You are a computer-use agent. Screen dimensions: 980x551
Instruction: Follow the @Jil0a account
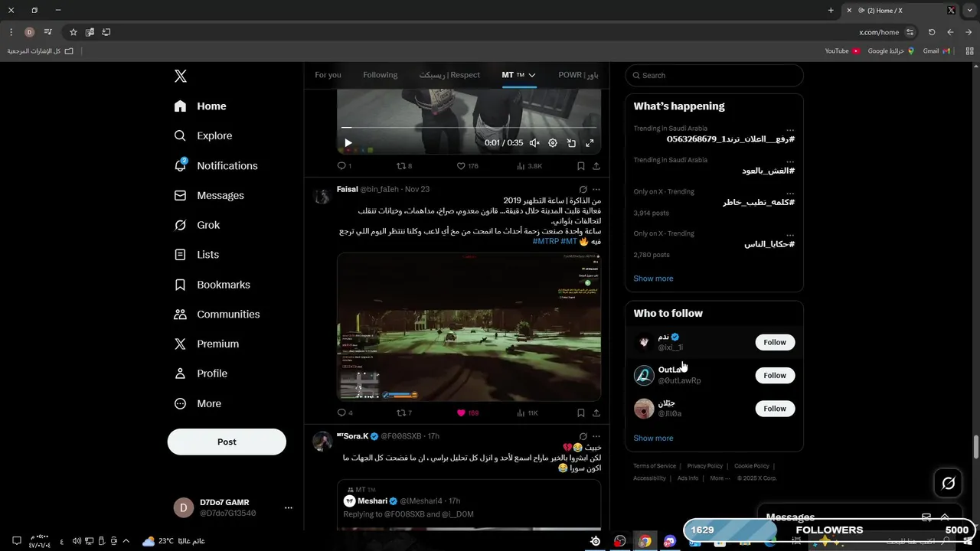[x=775, y=409]
